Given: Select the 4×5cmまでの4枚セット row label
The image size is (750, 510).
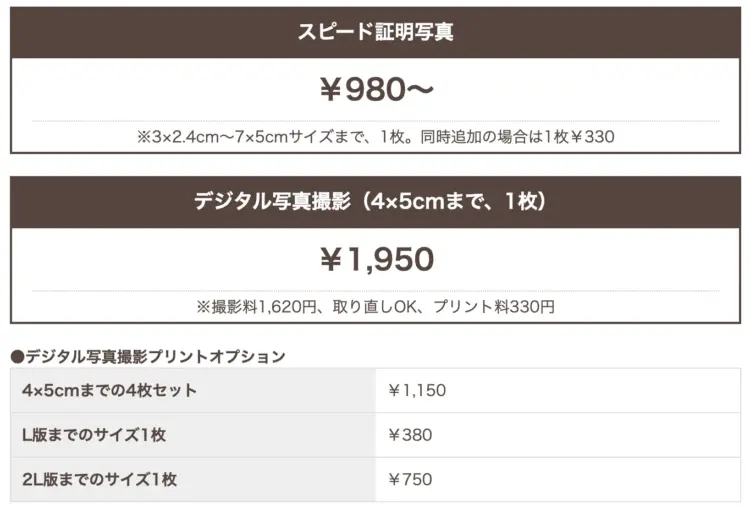Looking at the screenshot, I should click(x=109, y=390).
